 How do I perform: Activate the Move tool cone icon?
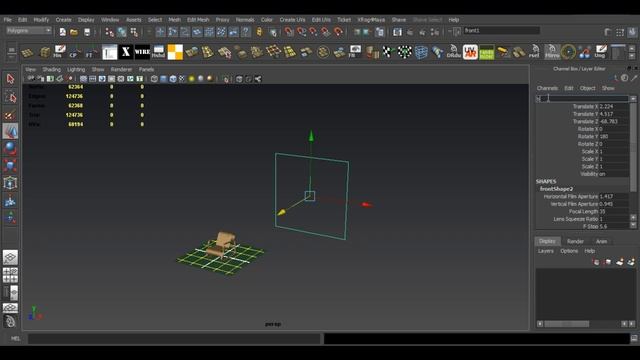pos(10,131)
